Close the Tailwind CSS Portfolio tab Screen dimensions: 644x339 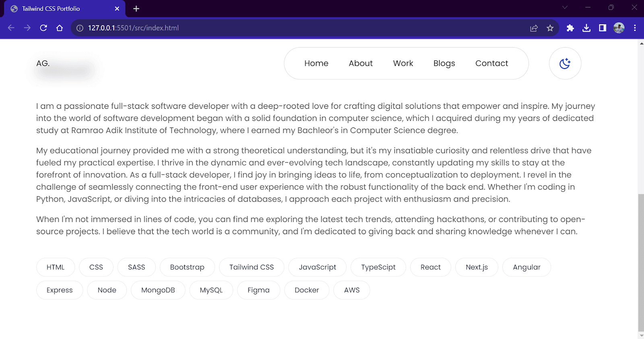point(117,8)
